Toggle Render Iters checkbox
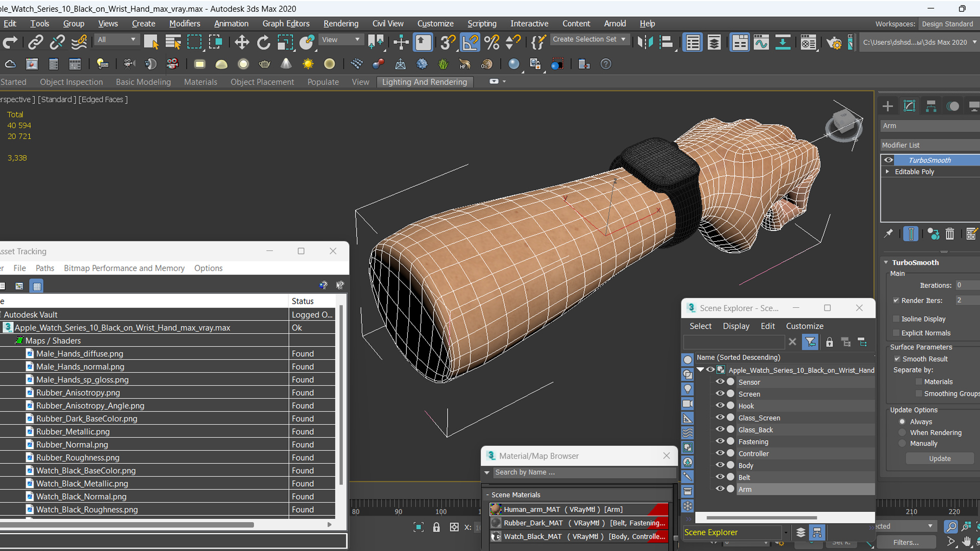This screenshot has width=980, height=551. click(896, 300)
